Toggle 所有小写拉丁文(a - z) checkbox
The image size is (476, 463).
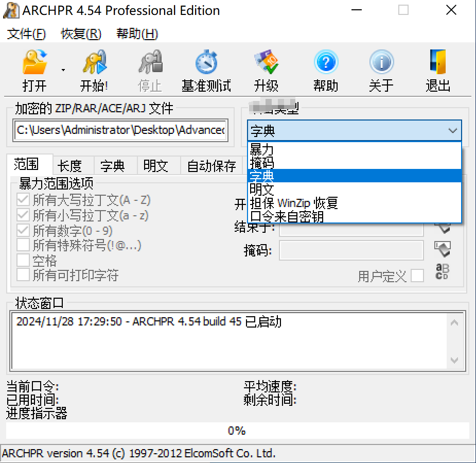(x=23, y=215)
